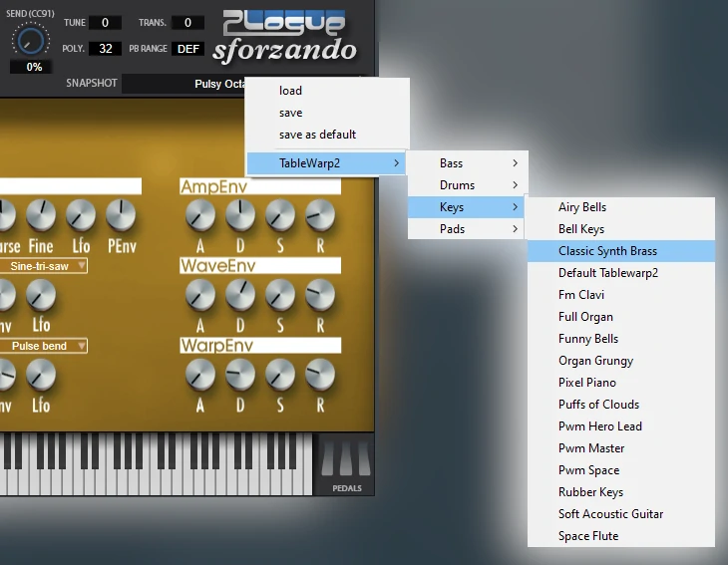Open the Sine-tri-saw waveform dropdown
Image resolution: width=728 pixels, height=565 pixels.
(44, 266)
